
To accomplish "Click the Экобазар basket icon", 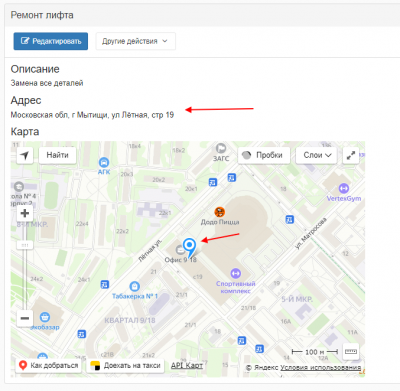I will click(45, 317).
